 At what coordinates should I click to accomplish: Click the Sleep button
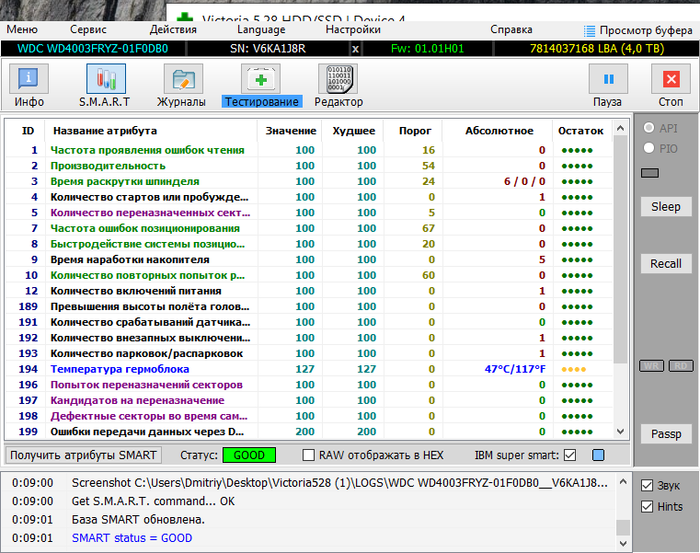[x=665, y=206]
